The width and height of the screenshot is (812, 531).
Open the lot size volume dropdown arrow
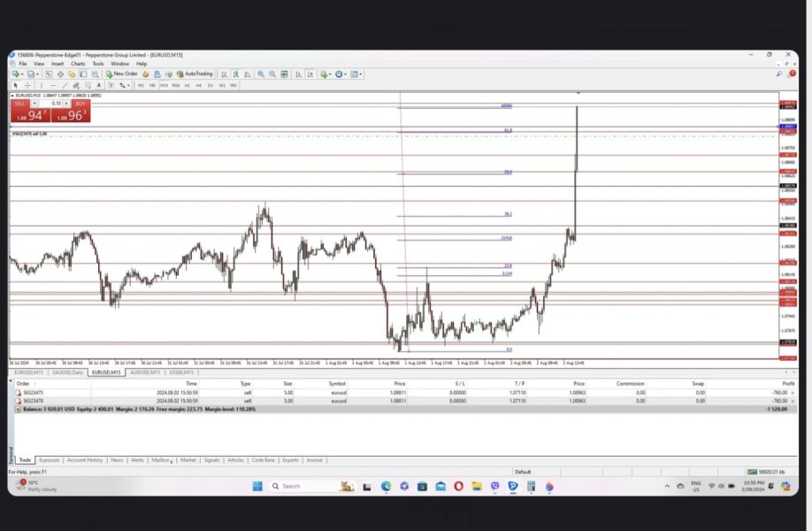coord(68,104)
